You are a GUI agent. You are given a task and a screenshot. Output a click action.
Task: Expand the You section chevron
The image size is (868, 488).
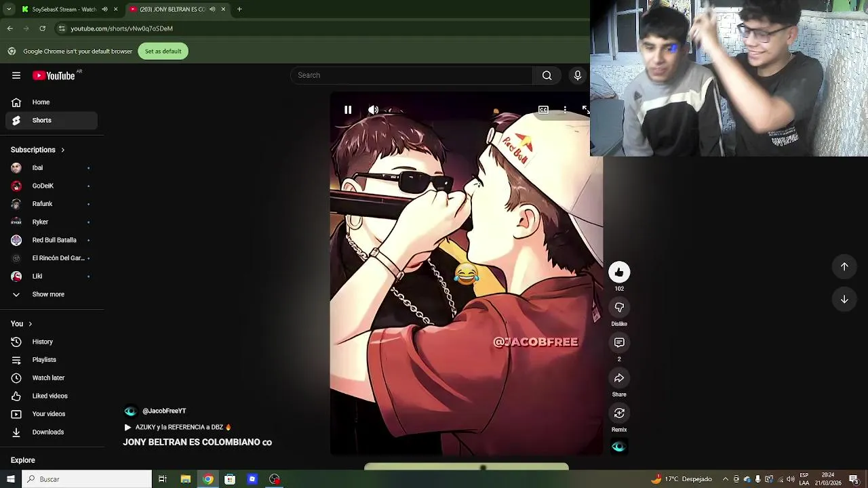point(30,324)
